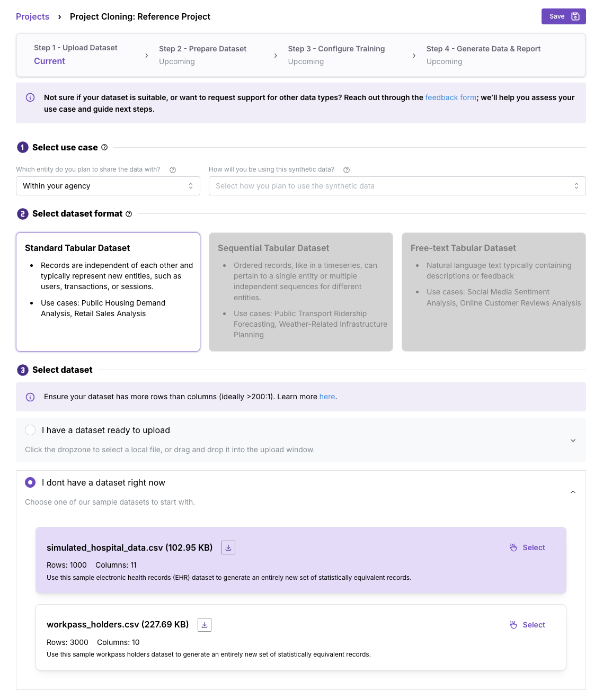
Task: Click info icon in feedback banner
Action: tap(30, 97)
